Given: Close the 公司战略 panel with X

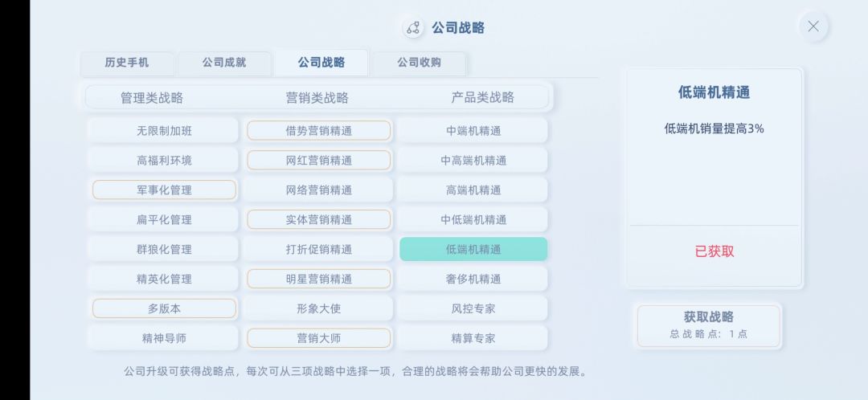Looking at the screenshot, I should (813, 27).
